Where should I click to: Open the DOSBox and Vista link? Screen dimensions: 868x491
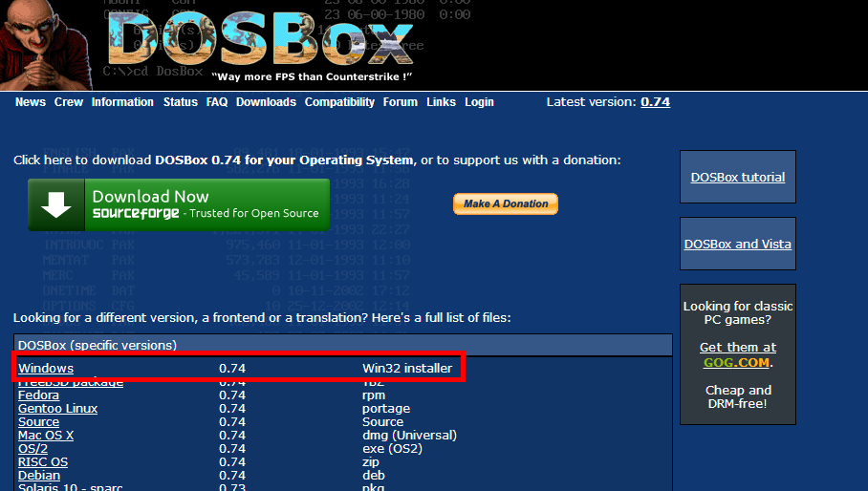tap(738, 244)
